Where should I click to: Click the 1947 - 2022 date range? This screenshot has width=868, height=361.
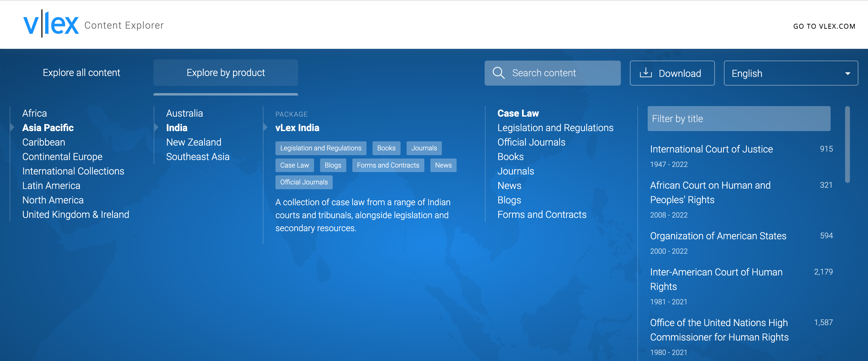click(668, 164)
